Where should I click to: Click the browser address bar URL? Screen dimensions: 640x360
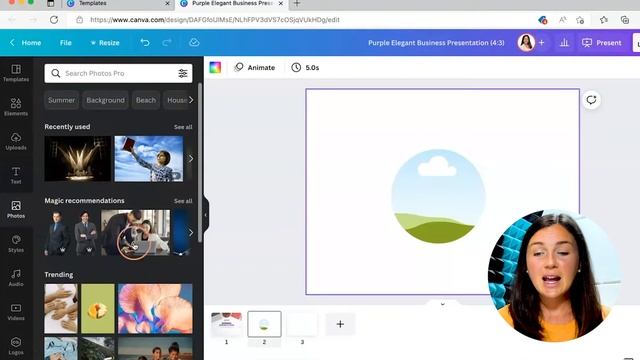[215, 20]
